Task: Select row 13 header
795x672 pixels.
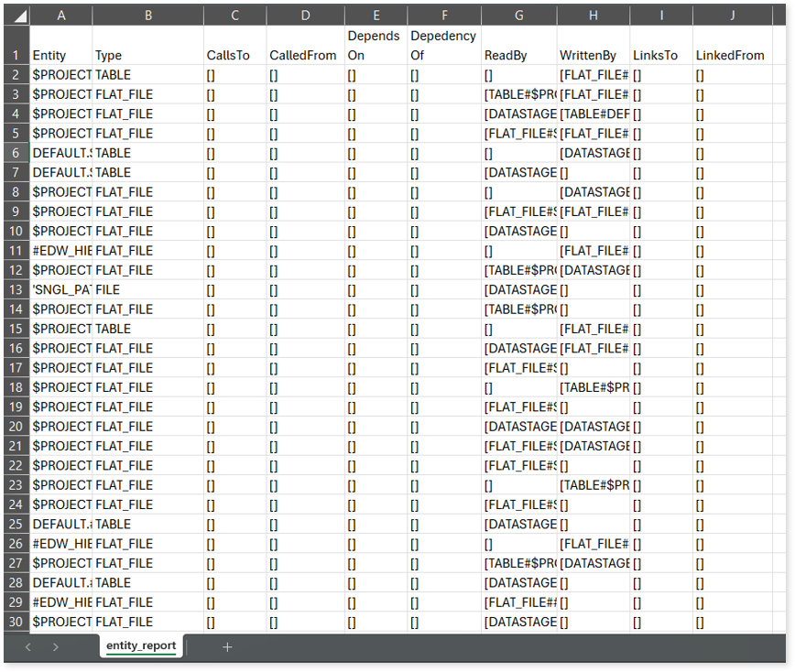Action: pyautogui.click(x=16, y=289)
